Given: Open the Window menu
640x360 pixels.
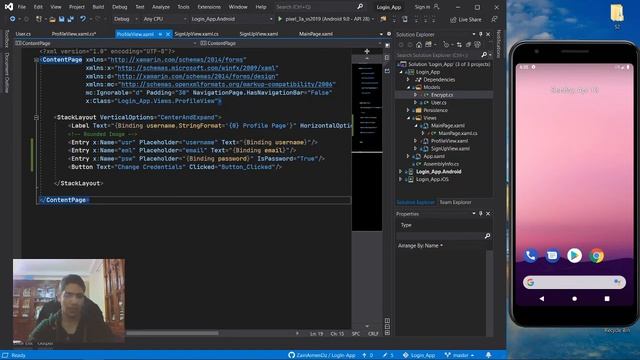Looking at the screenshot, I should click(x=238, y=7).
